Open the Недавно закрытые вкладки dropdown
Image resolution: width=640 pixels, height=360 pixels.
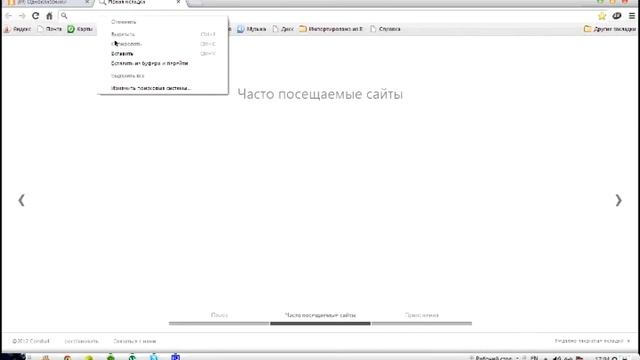592,341
